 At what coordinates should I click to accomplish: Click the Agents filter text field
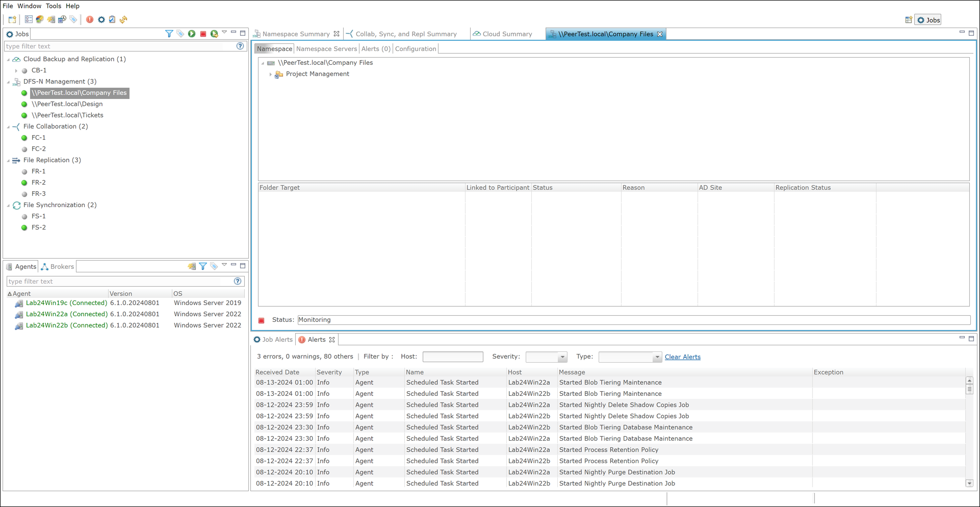pyautogui.click(x=120, y=282)
